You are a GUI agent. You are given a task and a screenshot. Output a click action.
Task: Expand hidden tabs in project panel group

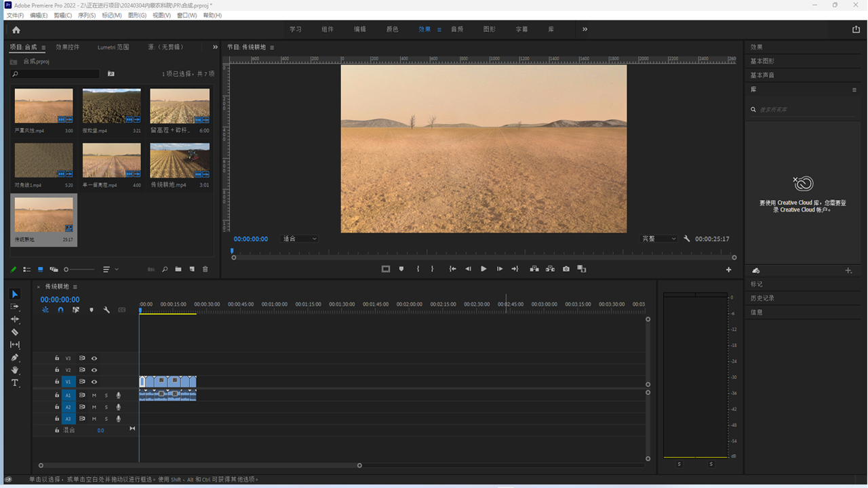(216, 47)
